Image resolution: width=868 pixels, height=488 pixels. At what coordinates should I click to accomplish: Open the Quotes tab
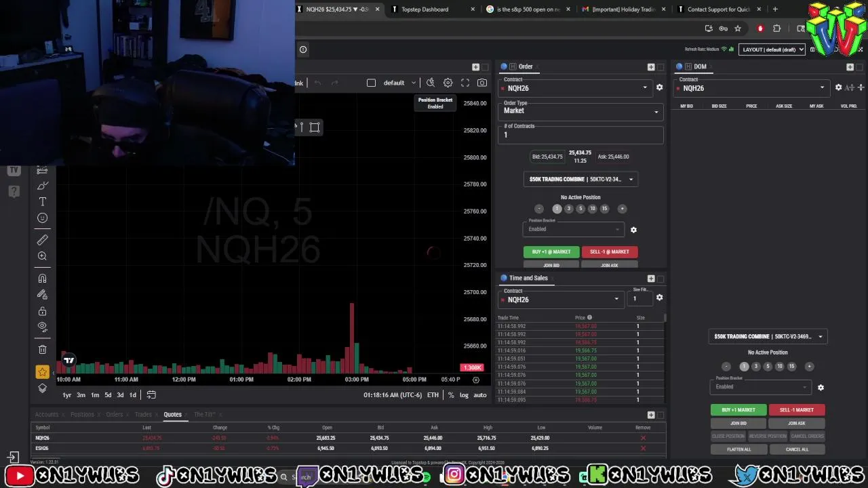[172, 414]
